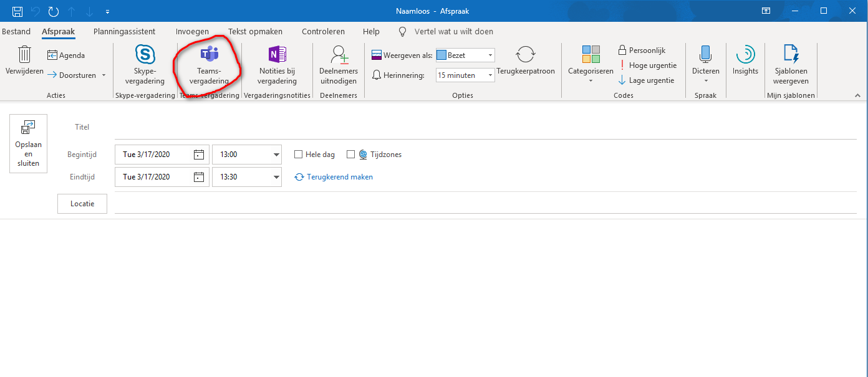Open the Invoegen ribbon tab
The image size is (868, 377).
[x=192, y=32]
